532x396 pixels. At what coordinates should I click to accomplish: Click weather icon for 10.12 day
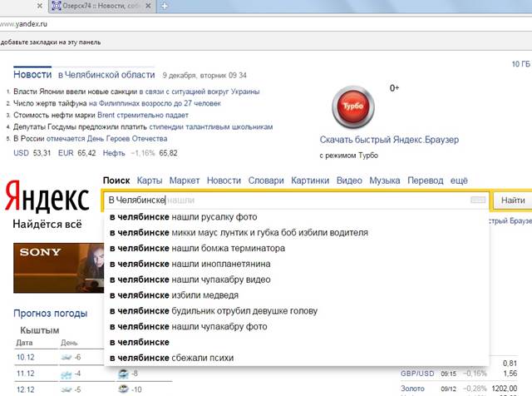[66, 357]
